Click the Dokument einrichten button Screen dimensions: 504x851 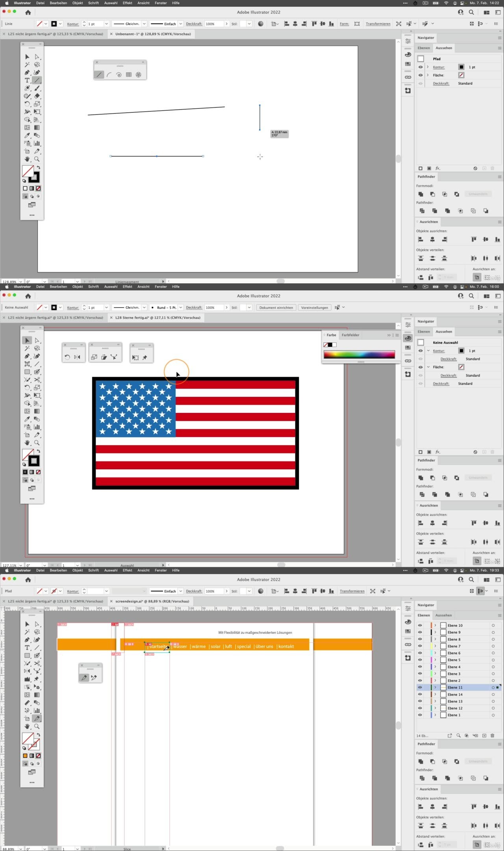pyautogui.click(x=276, y=308)
